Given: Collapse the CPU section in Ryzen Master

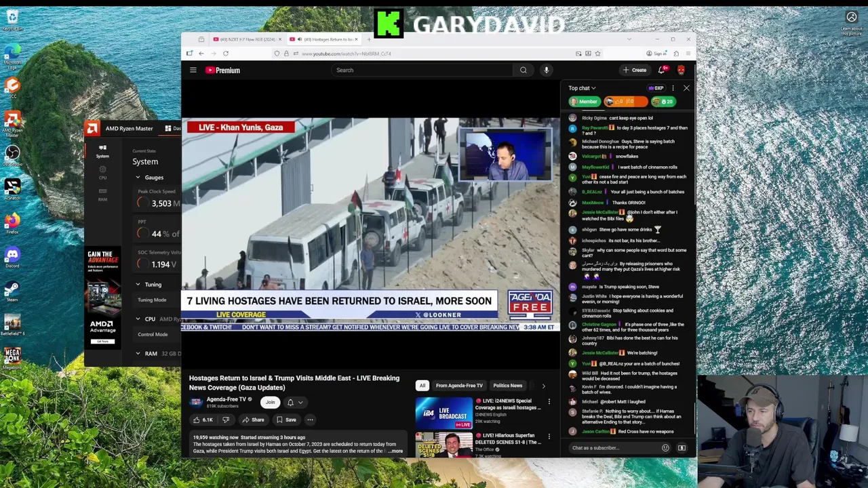Looking at the screenshot, I should click(x=138, y=319).
